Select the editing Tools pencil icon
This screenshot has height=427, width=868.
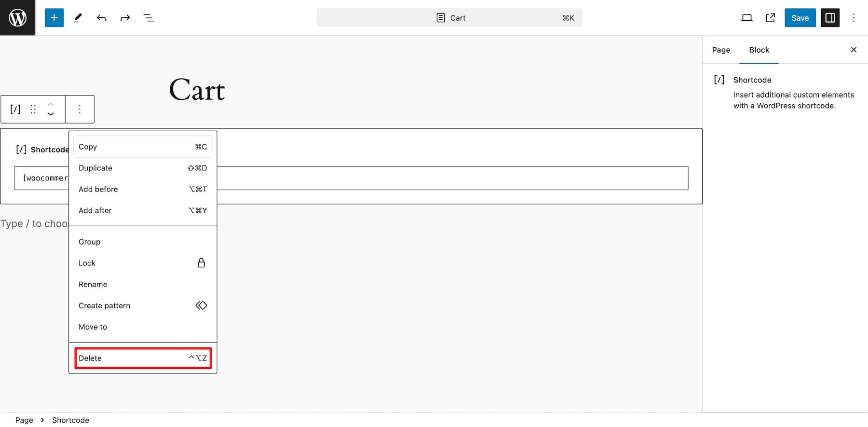[x=78, y=17]
